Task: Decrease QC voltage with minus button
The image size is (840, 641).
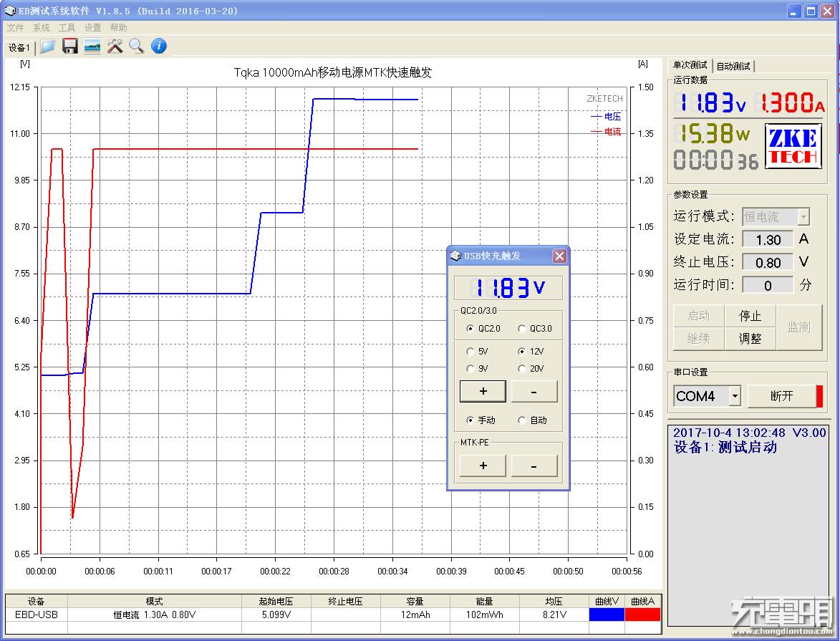Action: (x=534, y=391)
